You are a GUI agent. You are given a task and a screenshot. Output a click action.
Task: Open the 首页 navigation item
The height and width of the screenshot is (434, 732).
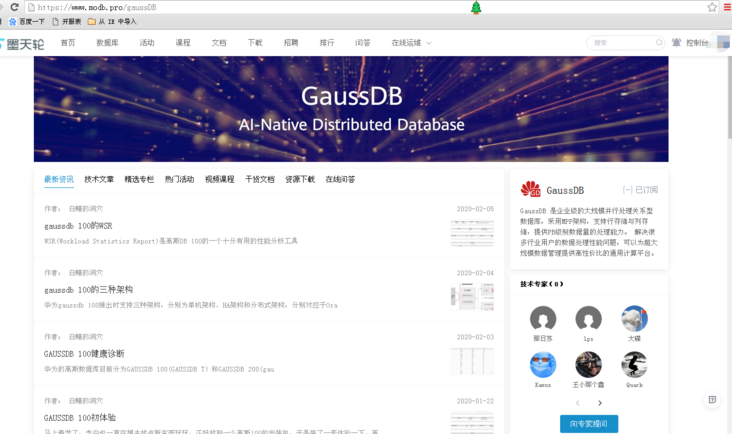pos(68,42)
